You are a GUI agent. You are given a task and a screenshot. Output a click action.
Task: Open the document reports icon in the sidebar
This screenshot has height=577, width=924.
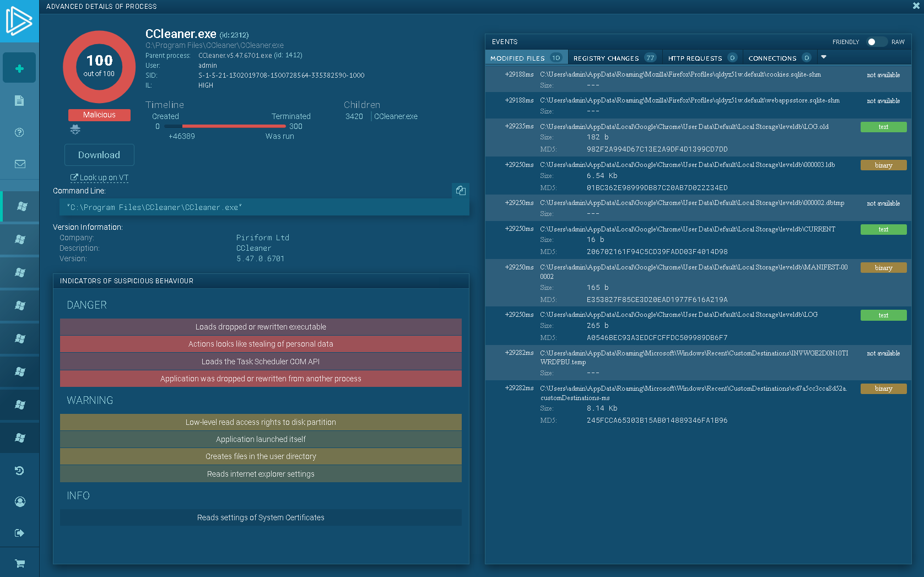click(x=19, y=100)
